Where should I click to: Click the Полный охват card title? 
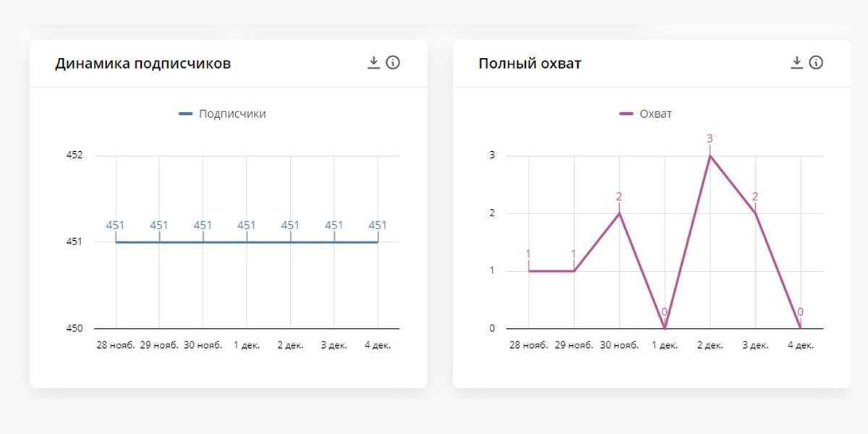(529, 63)
